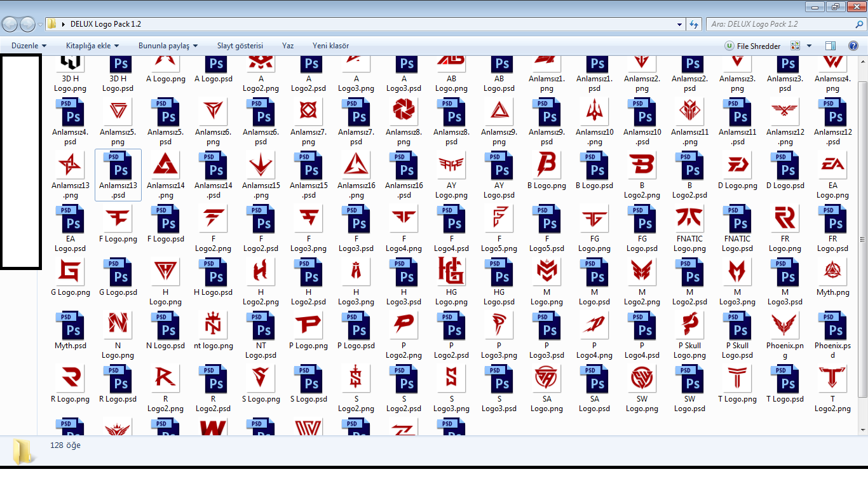Expand the address bar history dropdown
Screen dimensions: 868x488
pyautogui.click(x=680, y=24)
